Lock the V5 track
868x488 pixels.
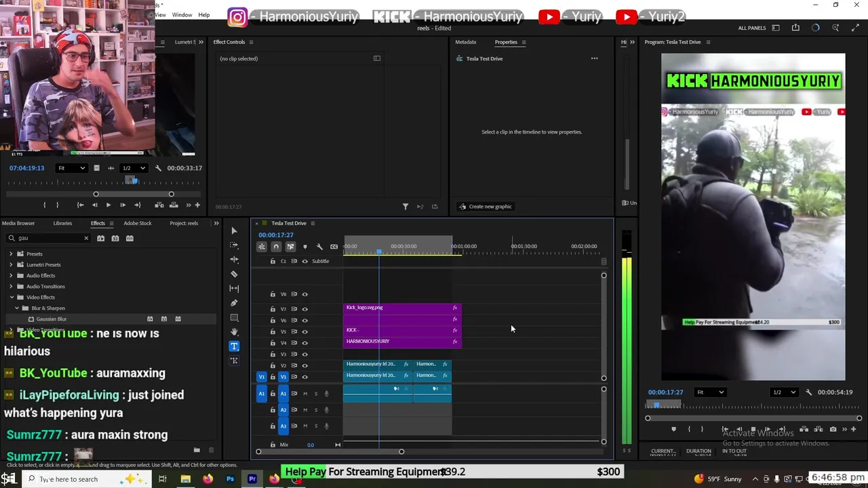(273, 331)
